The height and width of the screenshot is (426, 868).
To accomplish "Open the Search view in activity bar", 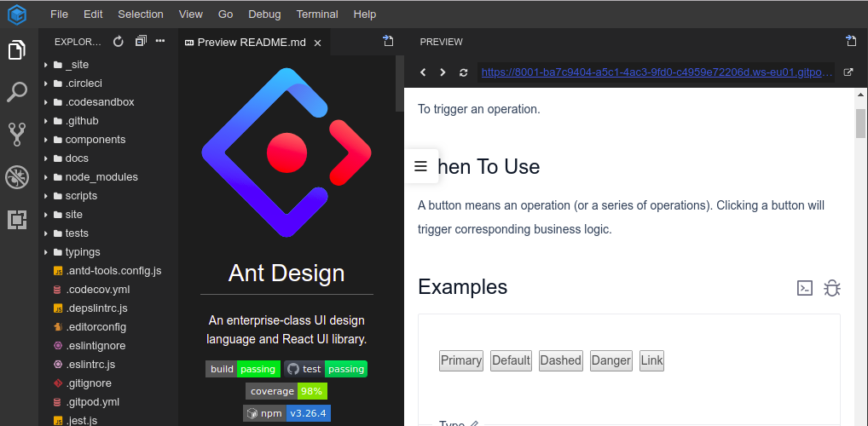I will point(16,92).
